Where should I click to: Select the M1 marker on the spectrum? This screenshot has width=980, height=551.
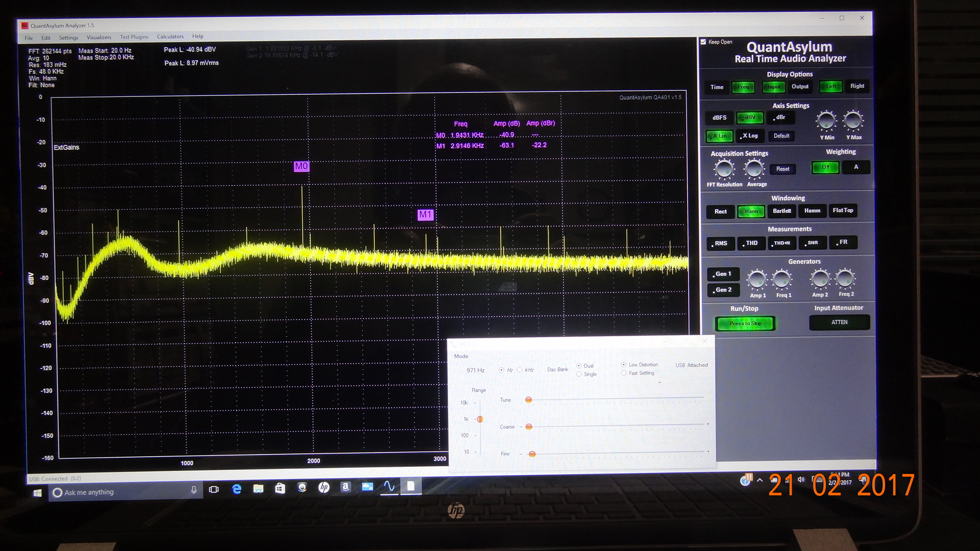pyautogui.click(x=425, y=215)
